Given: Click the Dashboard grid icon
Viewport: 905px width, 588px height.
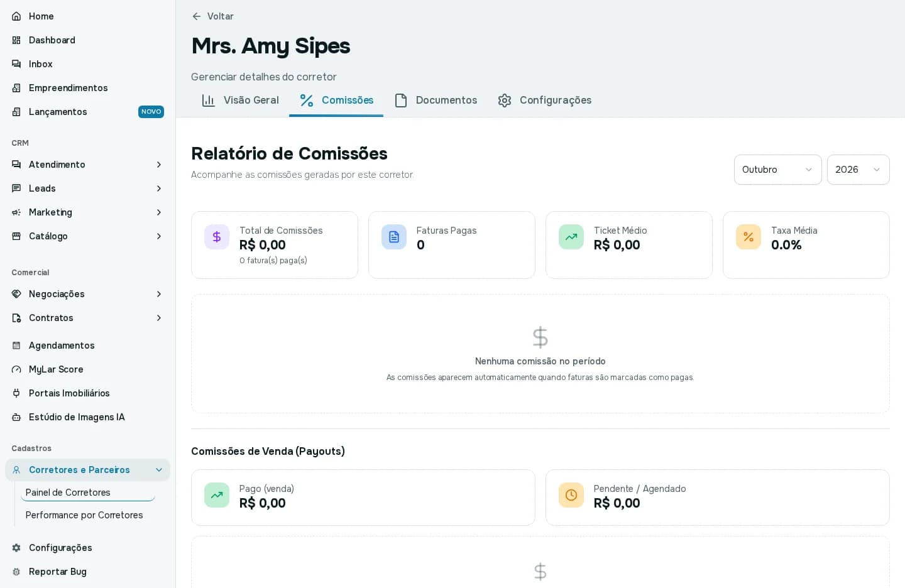Looking at the screenshot, I should pyautogui.click(x=16, y=40).
